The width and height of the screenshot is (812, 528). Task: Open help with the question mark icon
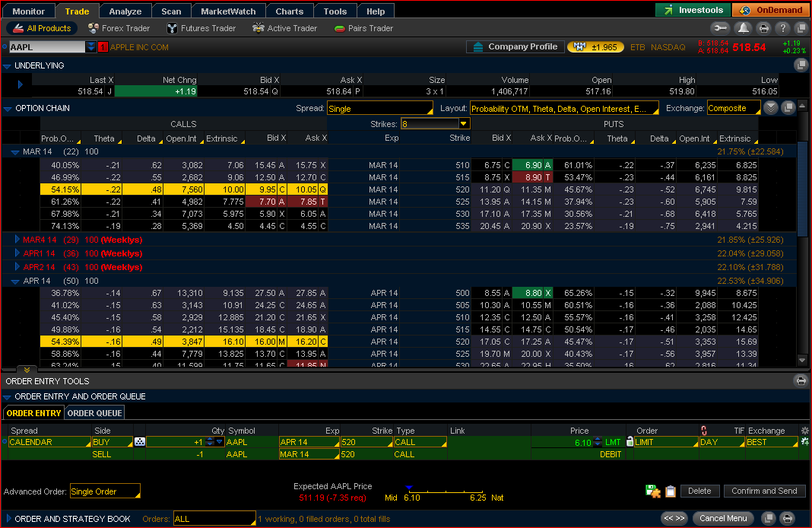782,28
